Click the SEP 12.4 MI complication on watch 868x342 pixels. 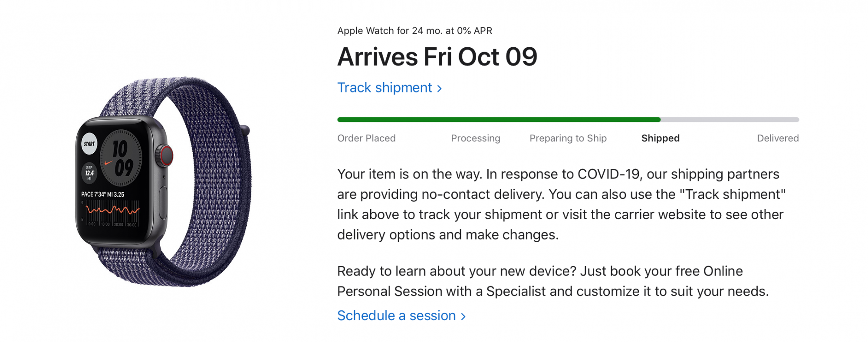[89, 173]
